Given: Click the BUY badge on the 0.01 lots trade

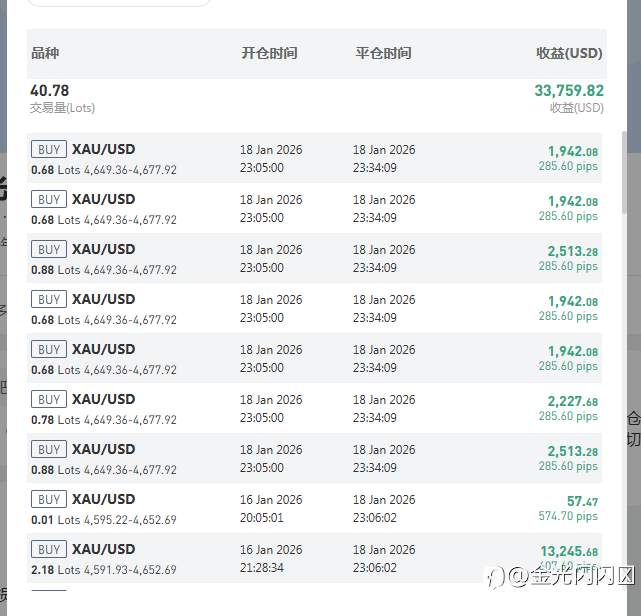Looking at the screenshot, I should (49, 499).
